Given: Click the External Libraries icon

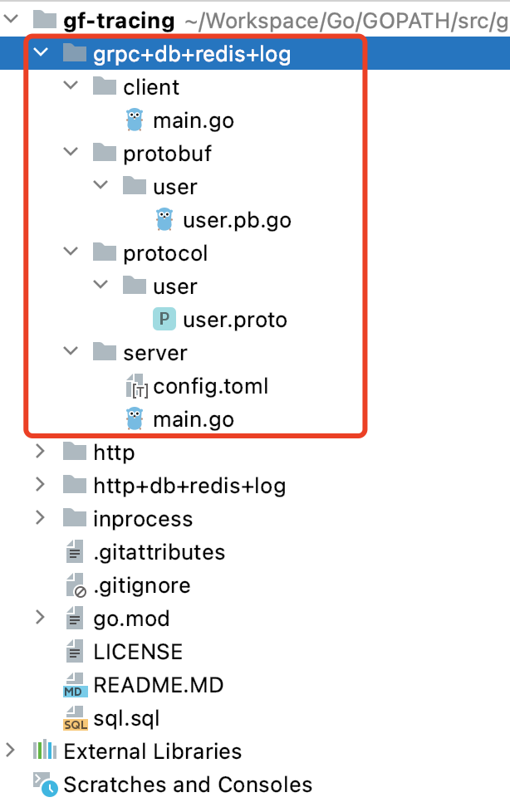Looking at the screenshot, I should click(x=44, y=751).
